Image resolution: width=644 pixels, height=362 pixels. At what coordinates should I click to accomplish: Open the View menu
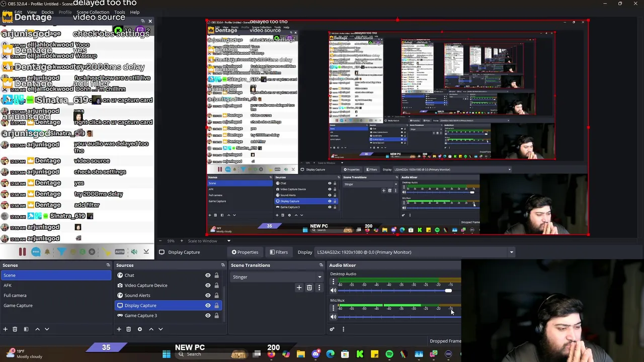[31, 12]
